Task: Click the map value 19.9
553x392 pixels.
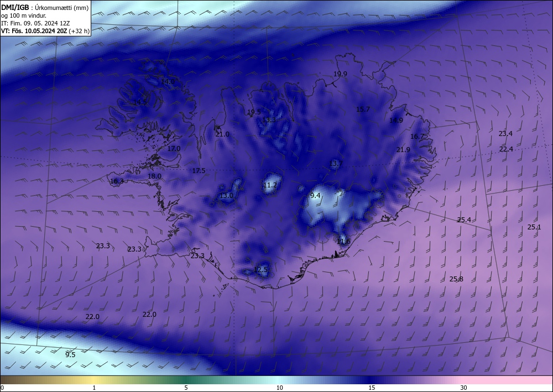Action: tap(340, 74)
